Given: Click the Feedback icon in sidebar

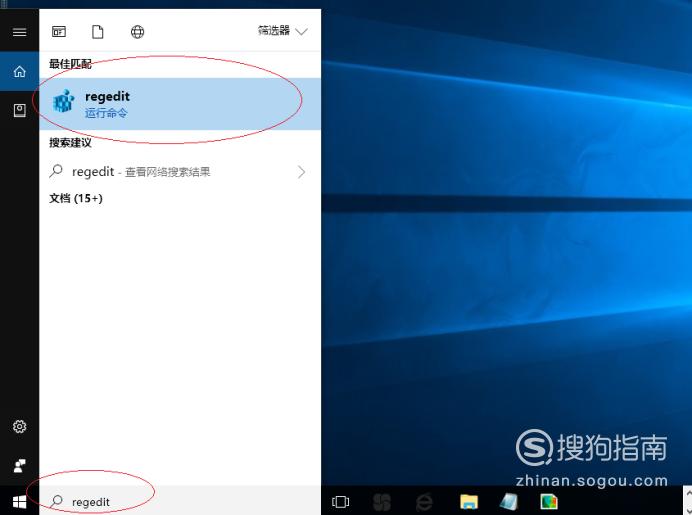Looking at the screenshot, I should 19,466.
